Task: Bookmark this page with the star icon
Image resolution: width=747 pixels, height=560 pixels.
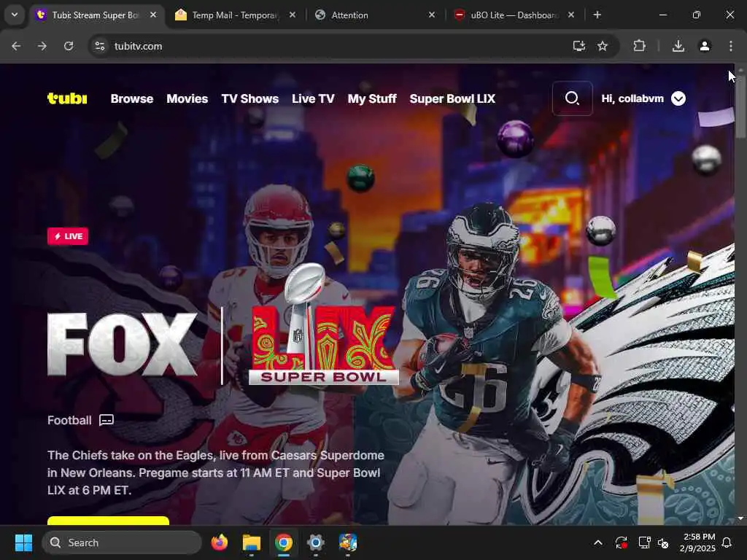Action: pyautogui.click(x=603, y=46)
